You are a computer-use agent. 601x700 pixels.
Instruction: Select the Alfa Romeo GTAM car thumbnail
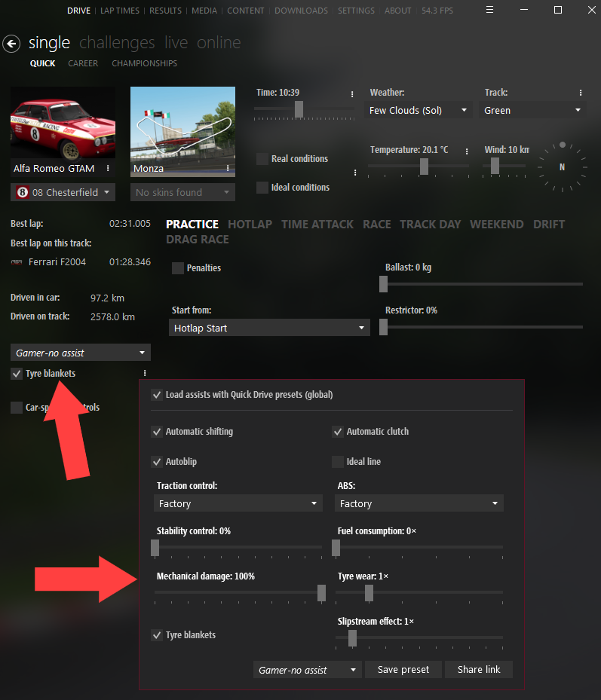point(63,124)
